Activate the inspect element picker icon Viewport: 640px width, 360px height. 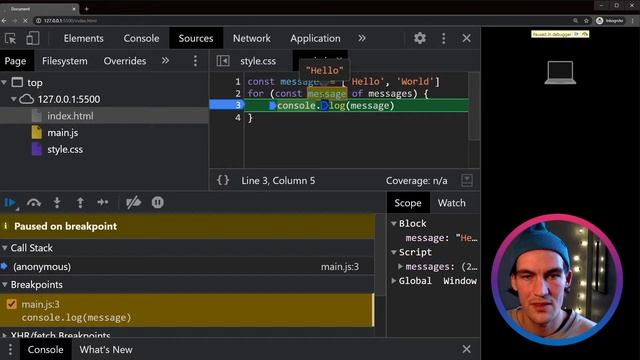click(10, 39)
